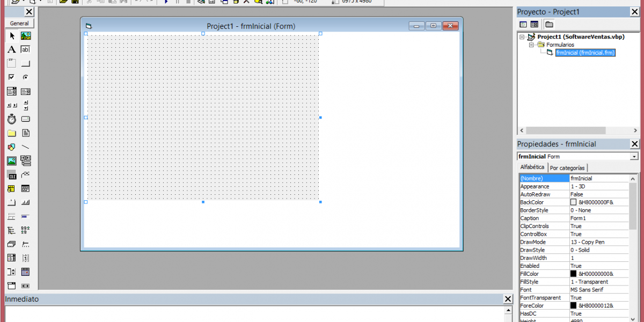The width and height of the screenshot is (644, 322).
Task: Switch to the Por categorías tab
Action: (x=568, y=168)
